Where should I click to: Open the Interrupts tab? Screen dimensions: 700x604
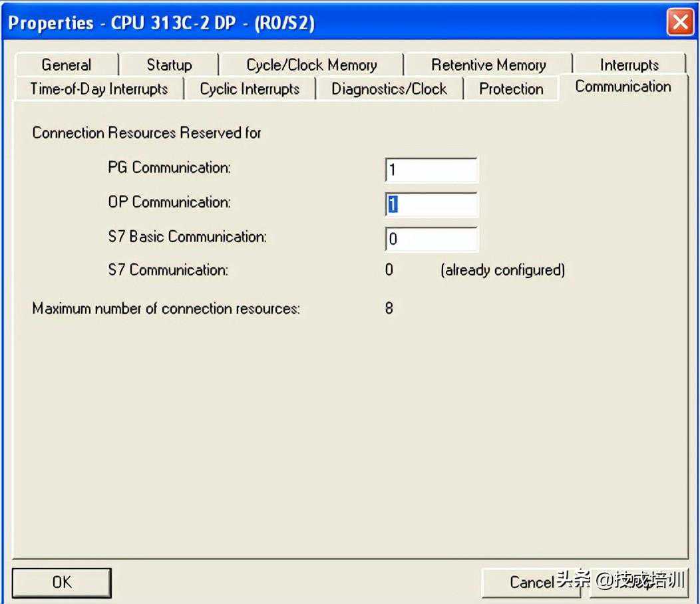coord(629,65)
